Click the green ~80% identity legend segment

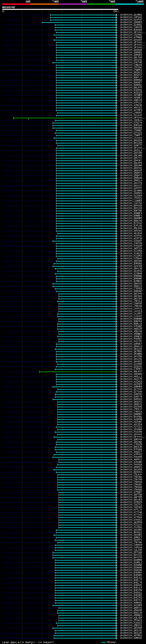click(x=101, y=4)
